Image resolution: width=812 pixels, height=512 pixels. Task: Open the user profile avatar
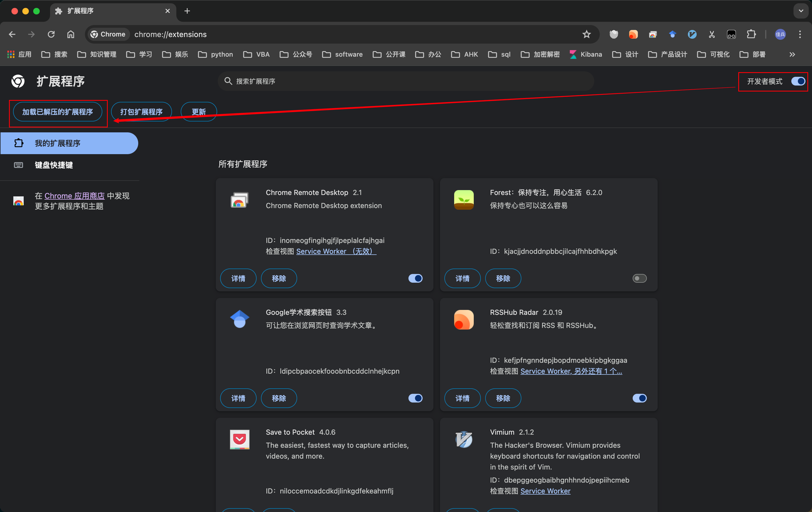click(x=780, y=34)
